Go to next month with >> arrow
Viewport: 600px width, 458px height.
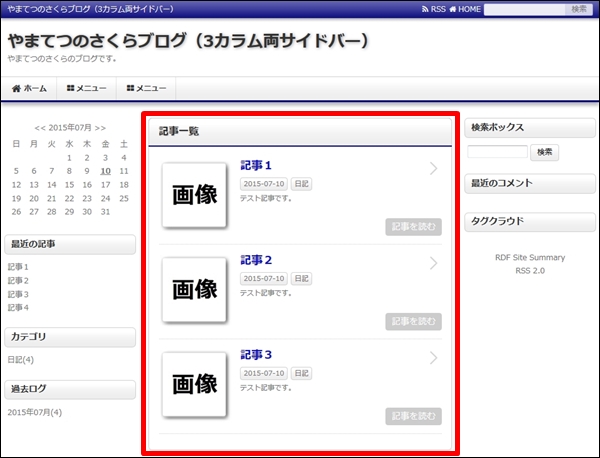pyautogui.click(x=100, y=128)
